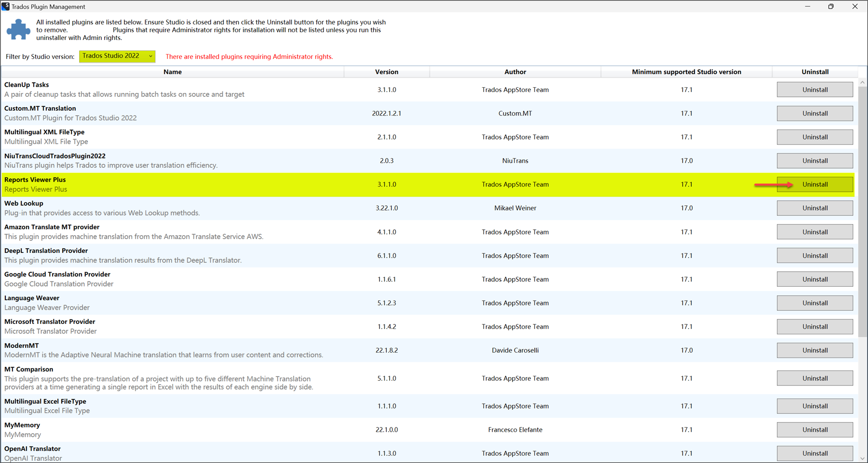The height and width of the screenshot is (463, 868).
Task: Close the Trados Plugin Management window
Action: [854, 6]
